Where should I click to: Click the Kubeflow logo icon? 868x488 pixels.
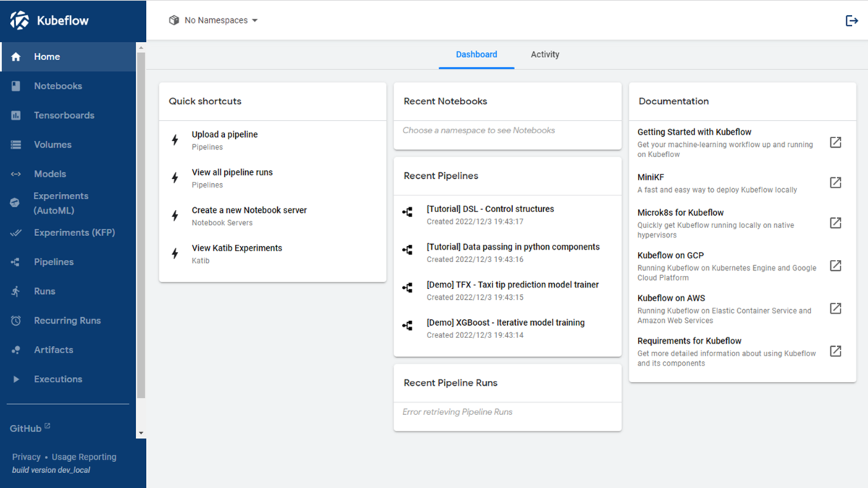(x=20, y=20)
